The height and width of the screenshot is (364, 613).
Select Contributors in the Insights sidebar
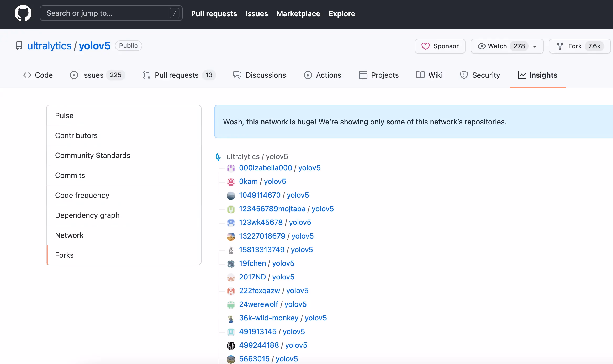(124, 135)
